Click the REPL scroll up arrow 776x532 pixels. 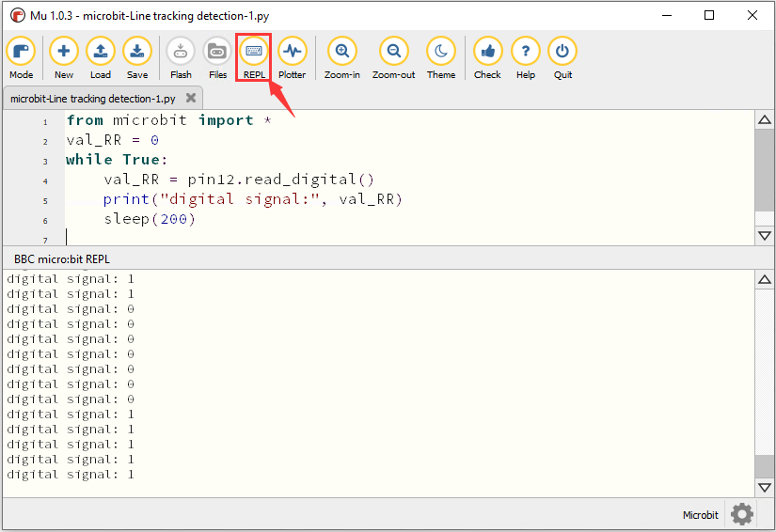[x=765, y=280]
